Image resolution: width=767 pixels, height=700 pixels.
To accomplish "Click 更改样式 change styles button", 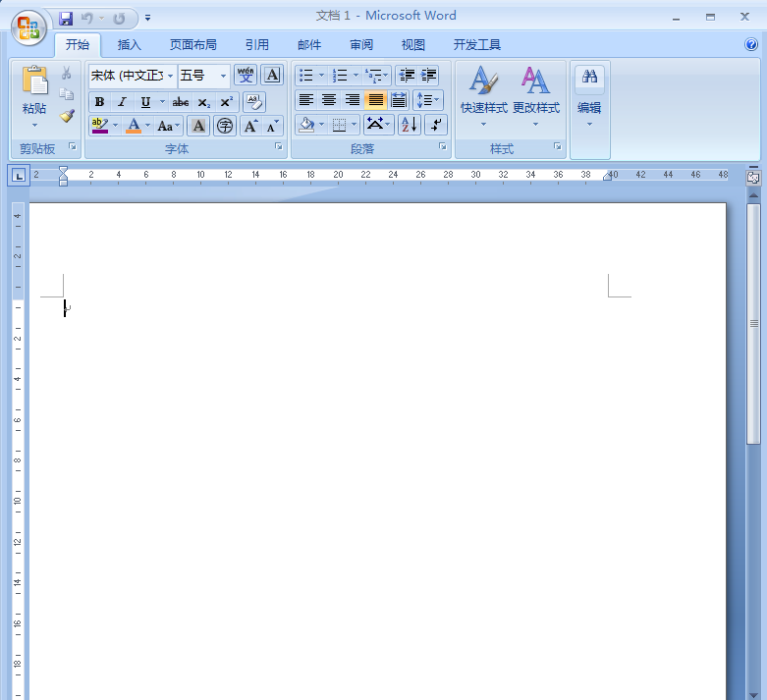I will point(535,97).
